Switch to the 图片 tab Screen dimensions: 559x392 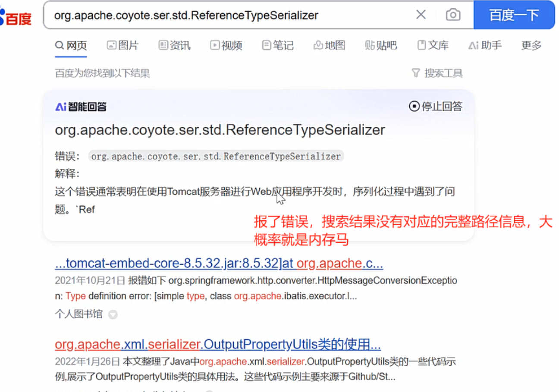point(122,44)
